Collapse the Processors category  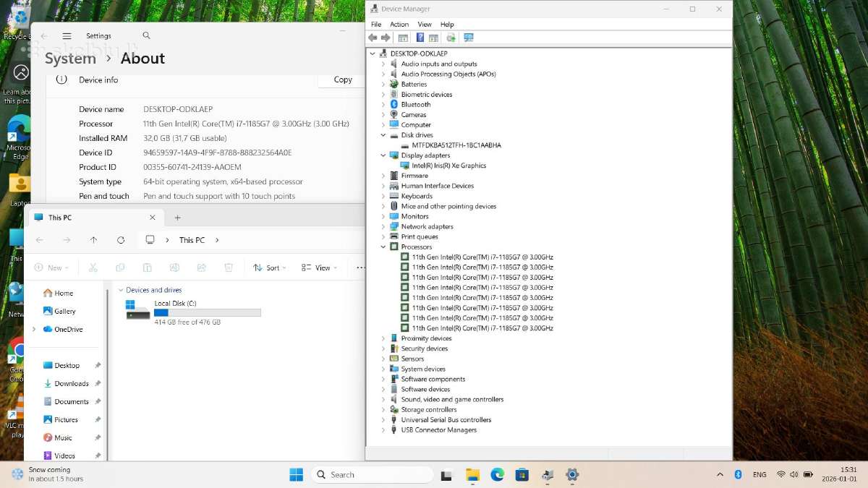(x=383, y=247)
